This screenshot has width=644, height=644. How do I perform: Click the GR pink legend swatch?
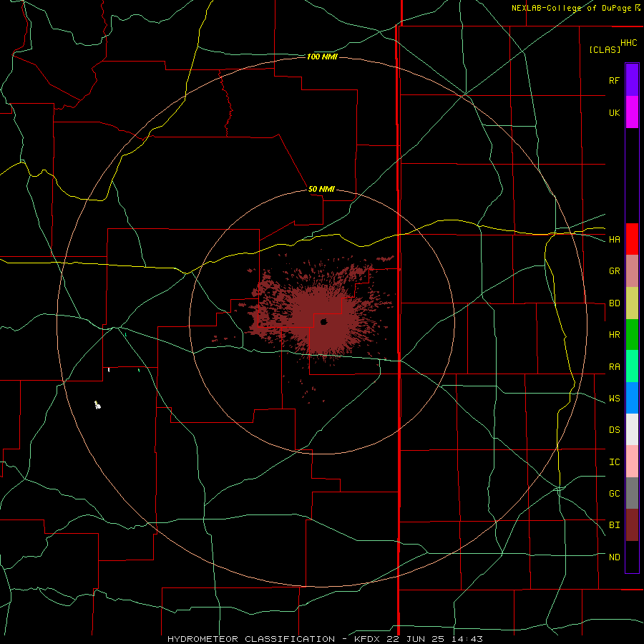[x=632, y=271]
